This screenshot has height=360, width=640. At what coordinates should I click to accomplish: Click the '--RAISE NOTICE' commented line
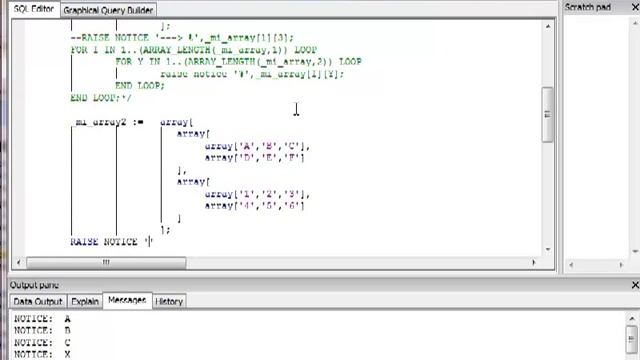click(x=182, y=38)
